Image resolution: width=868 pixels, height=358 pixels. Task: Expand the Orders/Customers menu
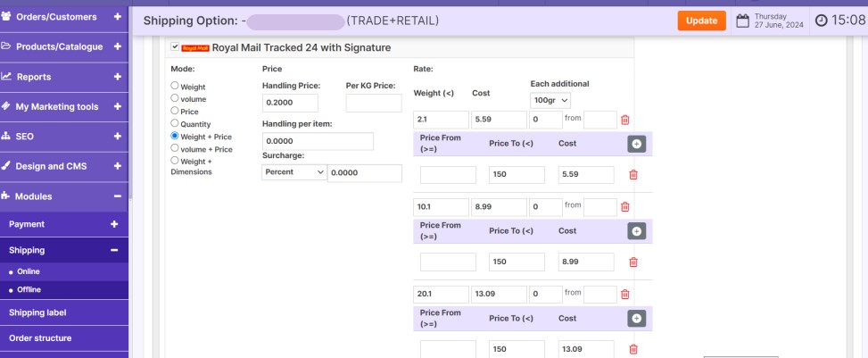118,17
